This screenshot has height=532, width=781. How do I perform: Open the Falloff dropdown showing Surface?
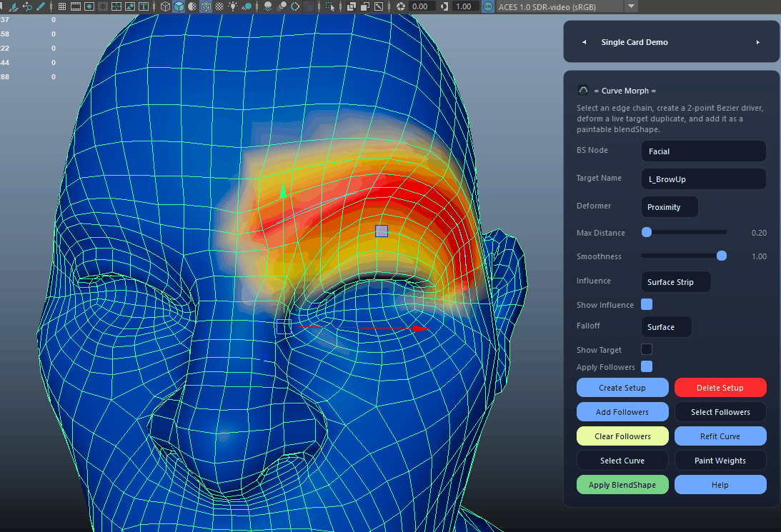coord(667,327)
